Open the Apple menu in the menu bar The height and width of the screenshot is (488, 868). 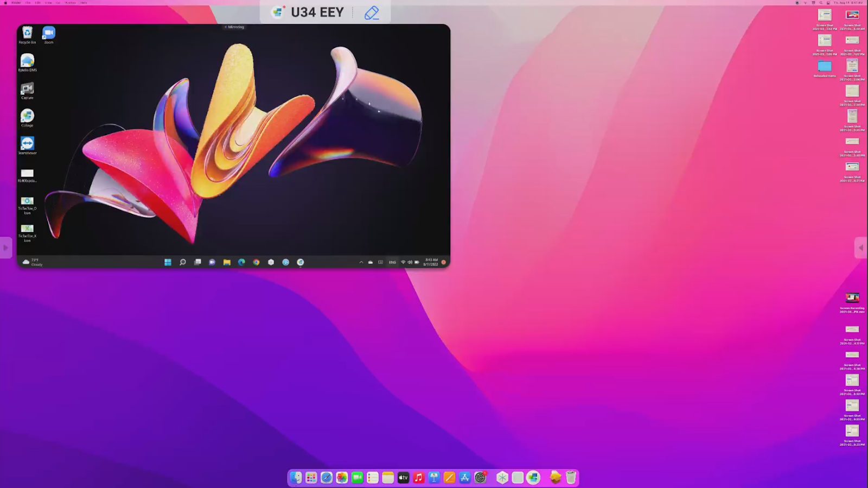[5, 3]
